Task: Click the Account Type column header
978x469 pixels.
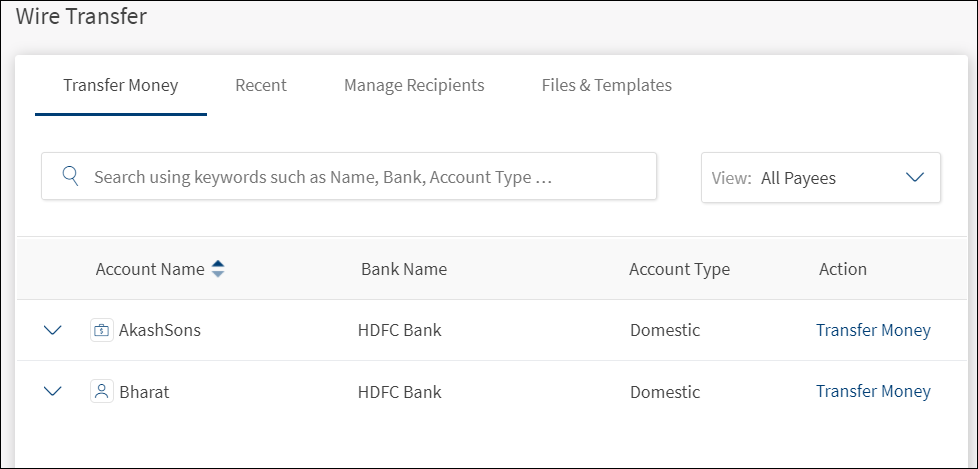Action: point(679,269)
